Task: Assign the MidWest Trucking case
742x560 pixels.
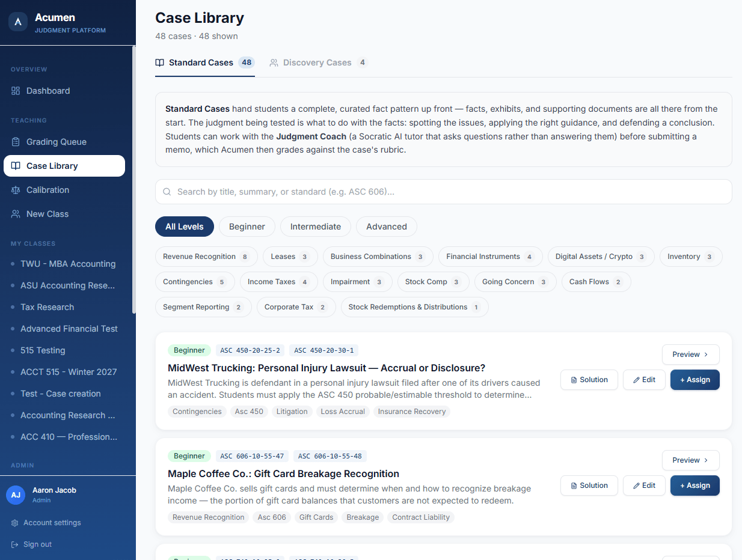Action: [695, 380]
